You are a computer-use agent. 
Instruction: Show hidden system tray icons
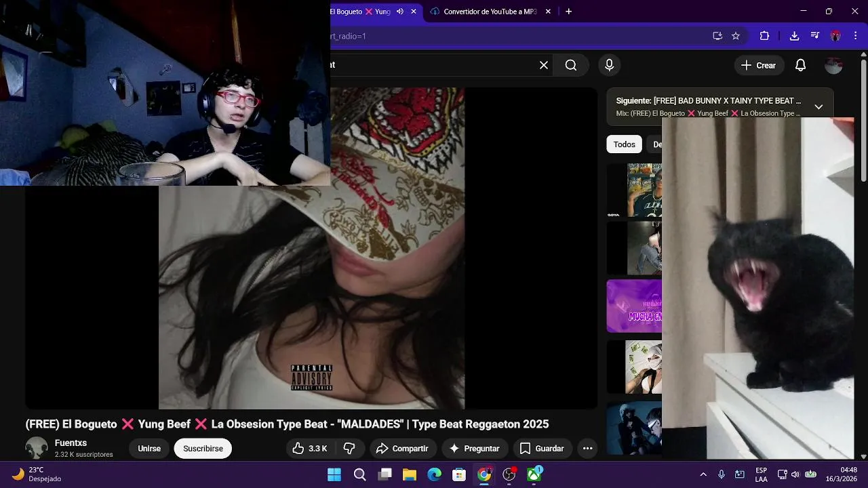pos(703,474)
